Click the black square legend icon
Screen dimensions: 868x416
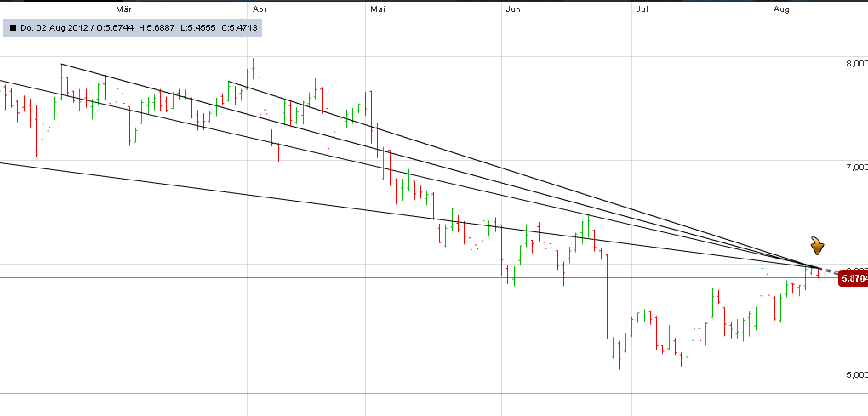[x=13, y=27]
